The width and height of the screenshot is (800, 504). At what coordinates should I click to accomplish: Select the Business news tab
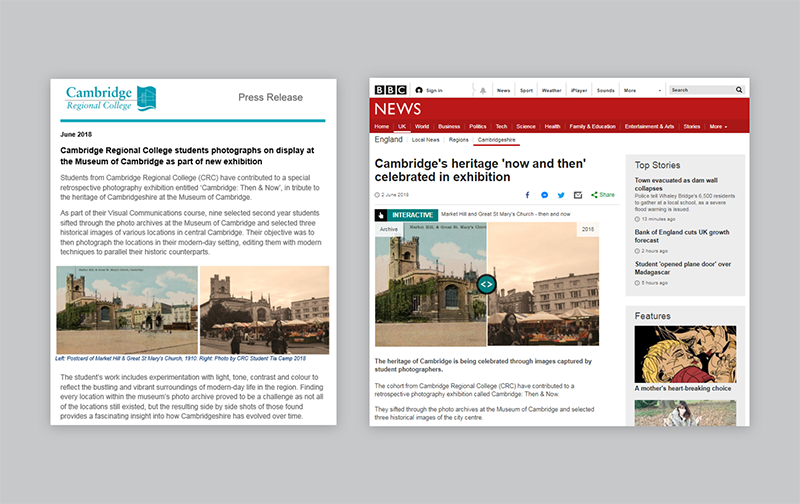(449, 127)
